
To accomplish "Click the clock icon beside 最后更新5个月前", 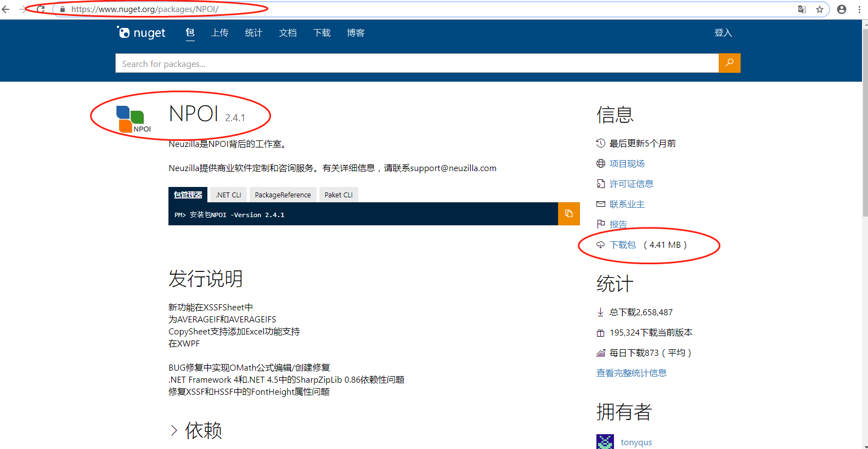I will coord(601,143).
